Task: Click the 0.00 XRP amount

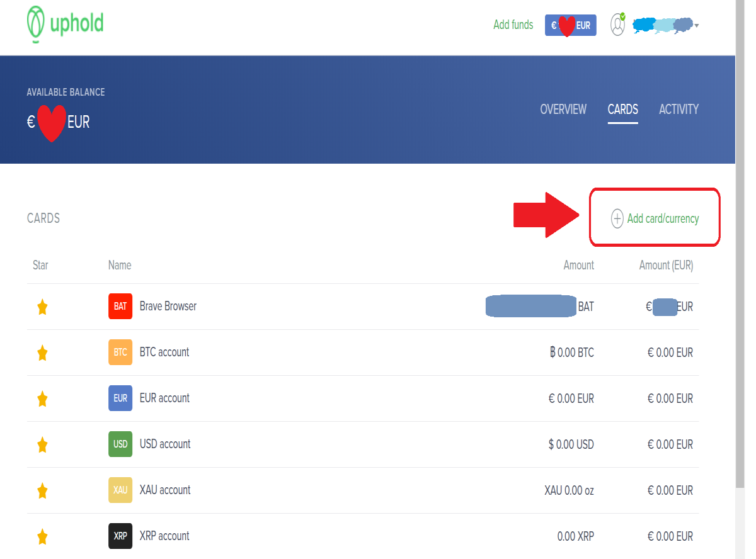Action: coord(576,536)
